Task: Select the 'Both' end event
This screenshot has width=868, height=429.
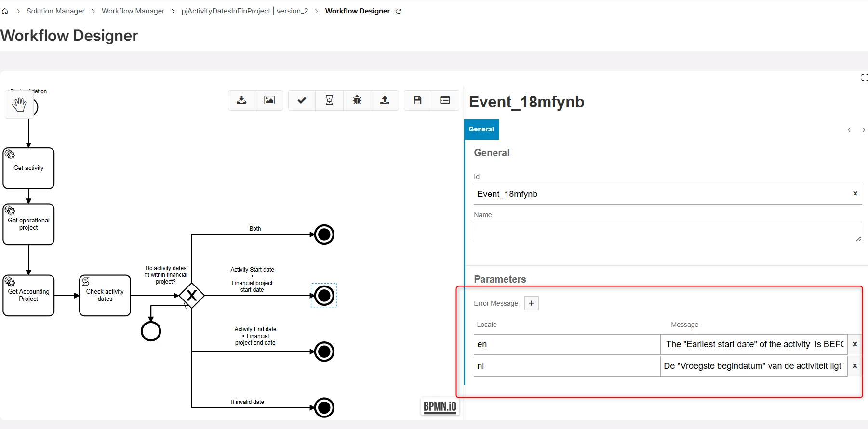Action: 324,234
